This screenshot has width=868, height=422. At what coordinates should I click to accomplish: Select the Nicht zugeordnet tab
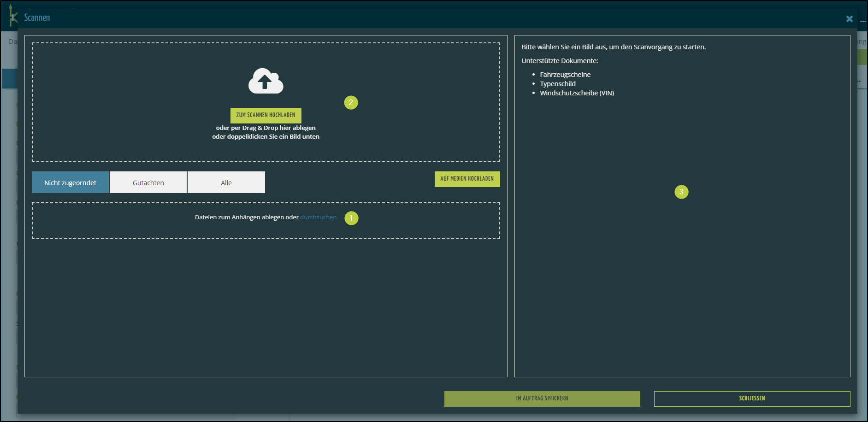pos(70,183)
